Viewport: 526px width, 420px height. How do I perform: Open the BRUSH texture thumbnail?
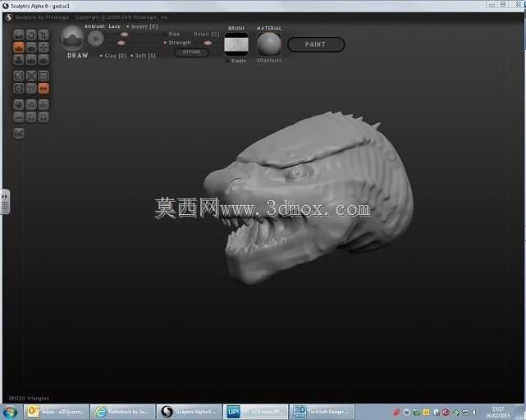coord(236,44)
